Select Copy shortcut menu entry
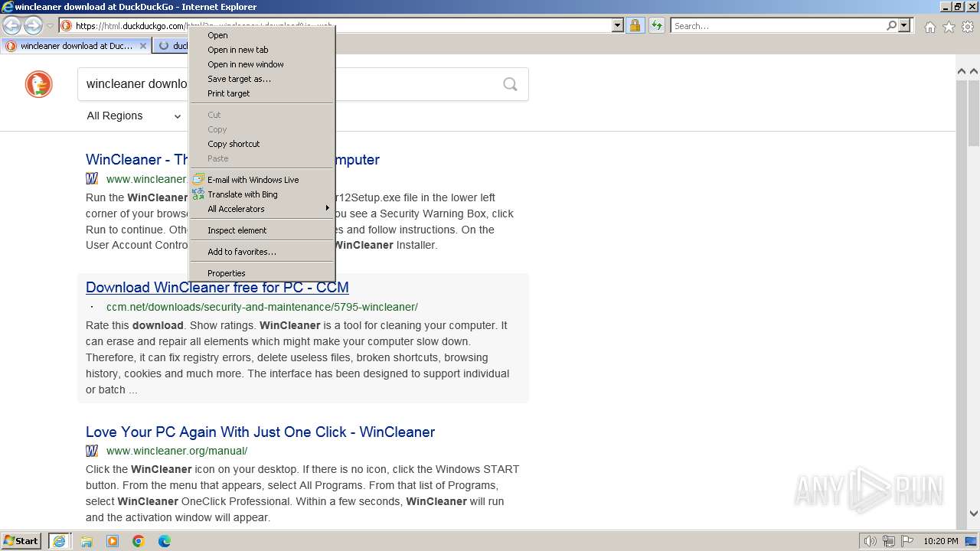Viewport: 980px width, 551px height. click(x=262, y=144)
